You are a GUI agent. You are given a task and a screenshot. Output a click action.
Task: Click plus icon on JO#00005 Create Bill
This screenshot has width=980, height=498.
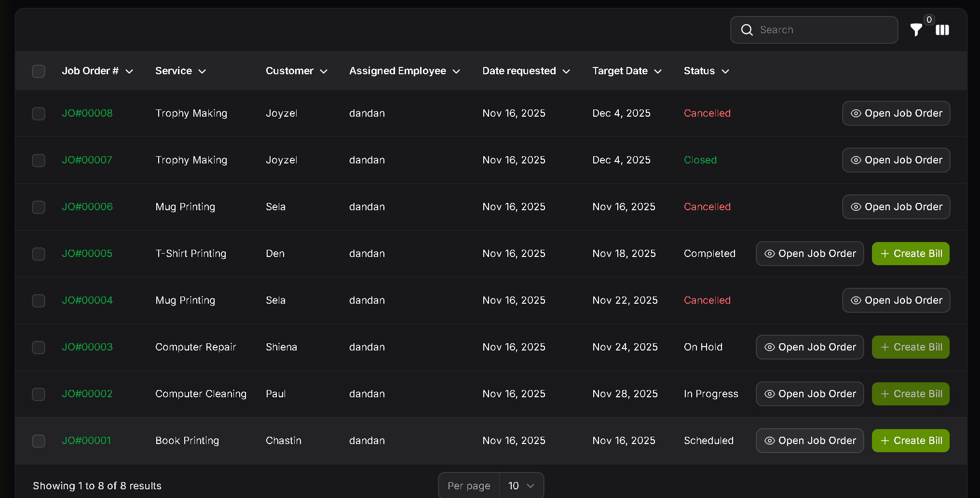tap(885, 254)
